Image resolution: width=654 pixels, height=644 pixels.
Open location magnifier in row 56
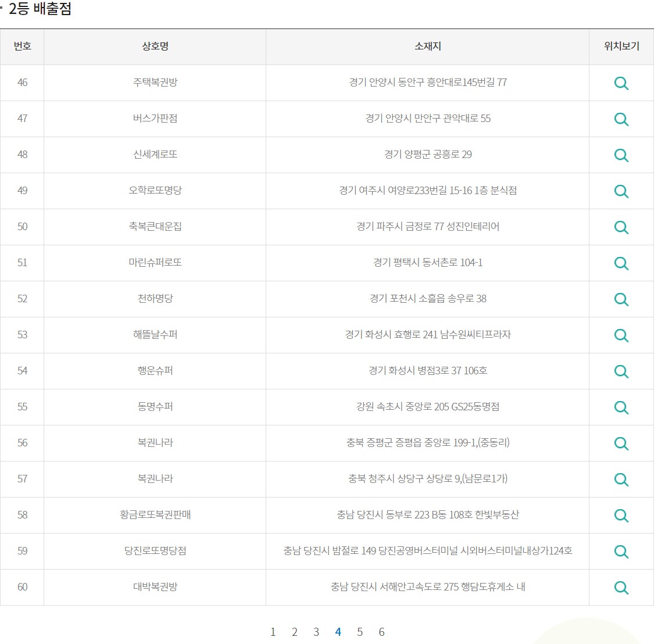621,443
